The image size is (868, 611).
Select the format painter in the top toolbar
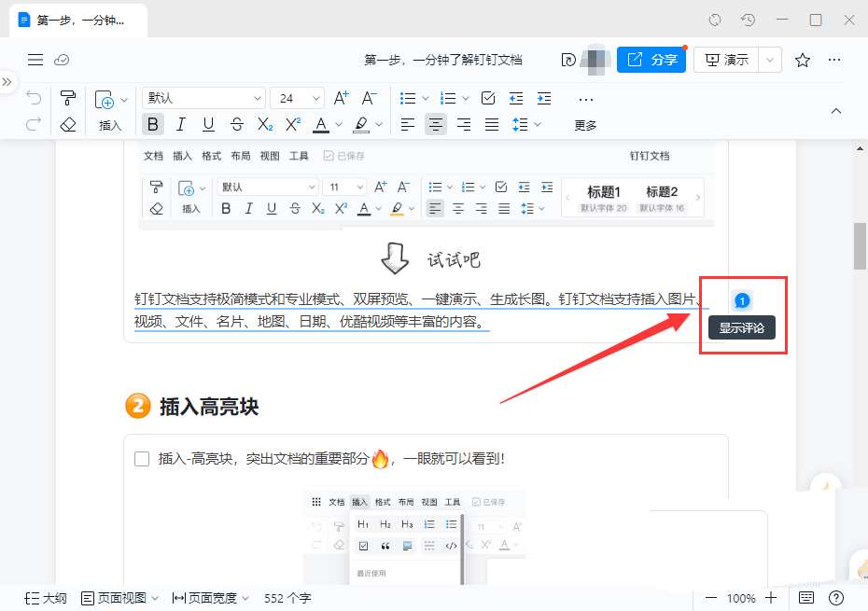tap(68, 99)
